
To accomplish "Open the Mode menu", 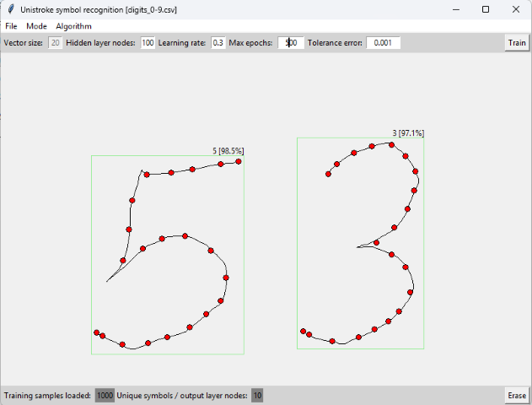I will point(36,26).
